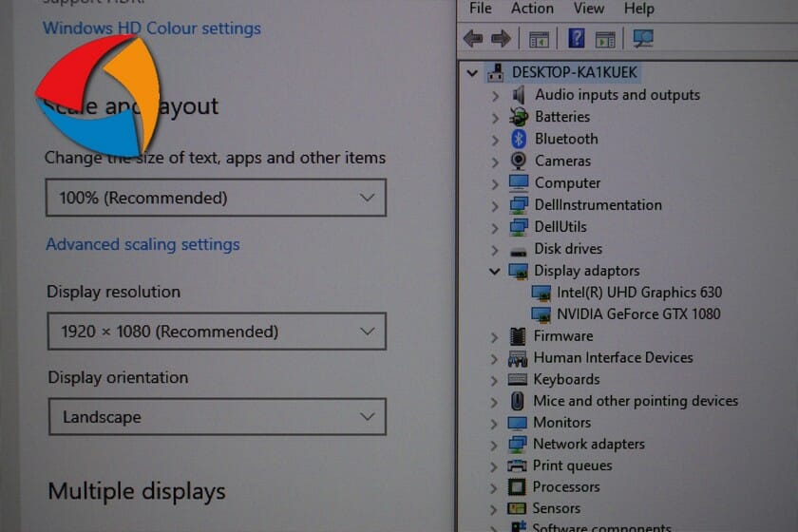Expand the Processors node
Screen dimensions: 798x532
coord(493,488)
